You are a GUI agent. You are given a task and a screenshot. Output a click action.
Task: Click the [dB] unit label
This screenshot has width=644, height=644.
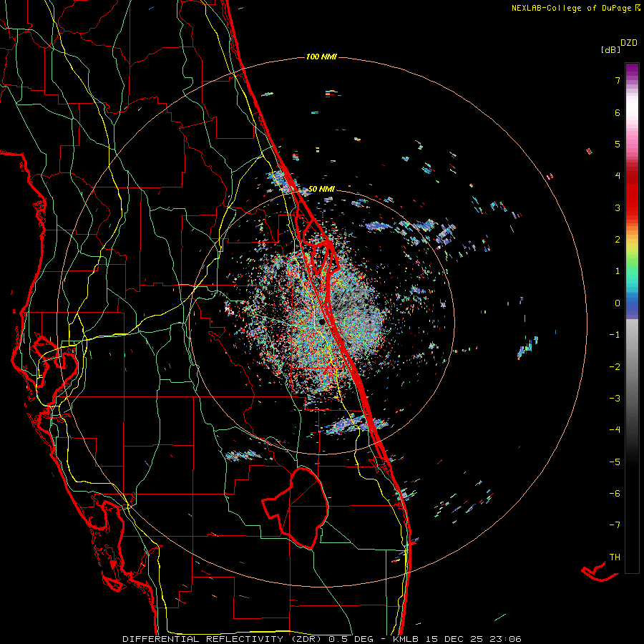611,49
